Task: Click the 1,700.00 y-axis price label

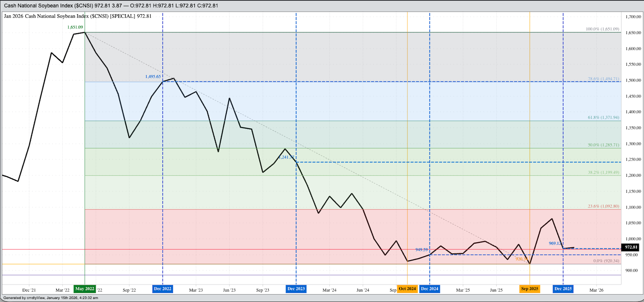Action: 633,17
